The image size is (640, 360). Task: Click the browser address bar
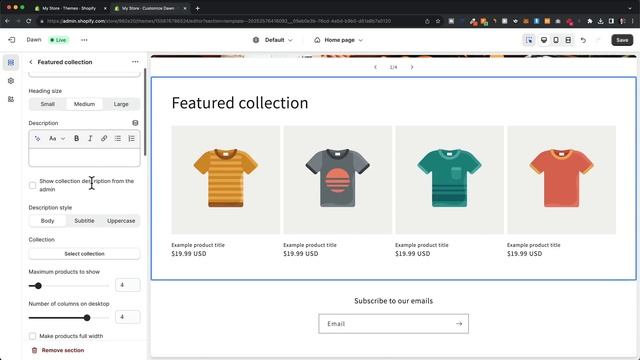point(229,21)
